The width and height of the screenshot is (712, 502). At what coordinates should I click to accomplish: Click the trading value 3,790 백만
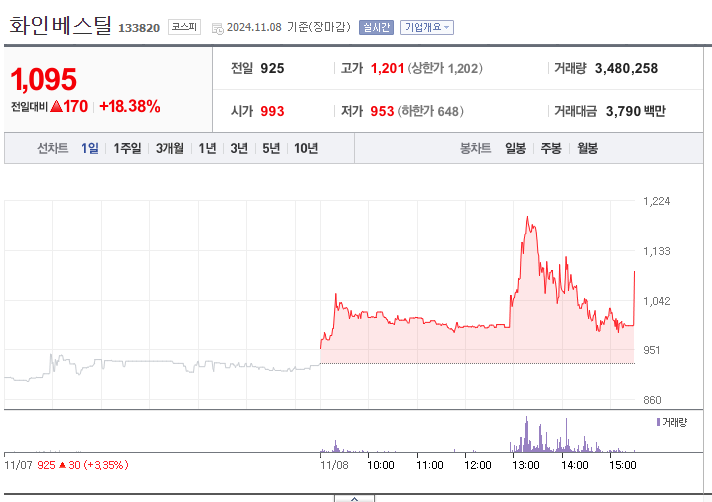click(635, 111)
